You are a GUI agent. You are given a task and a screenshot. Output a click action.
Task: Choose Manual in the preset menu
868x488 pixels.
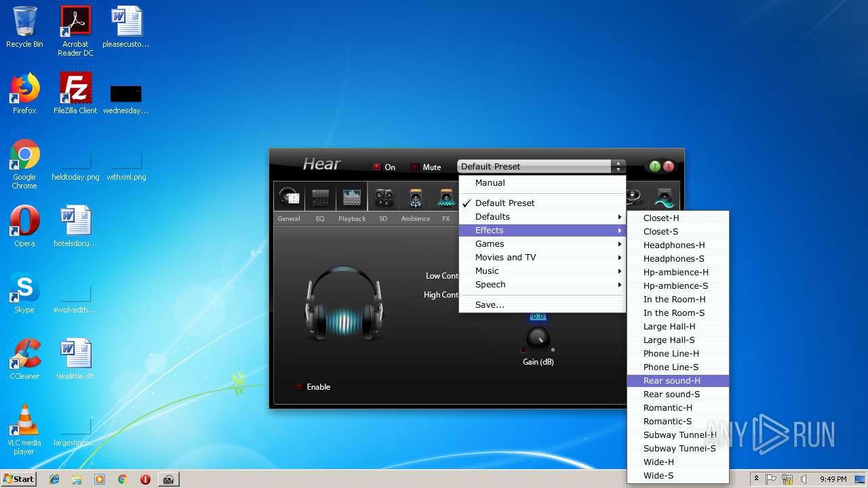pyautogui.click(x=542, y=183)
